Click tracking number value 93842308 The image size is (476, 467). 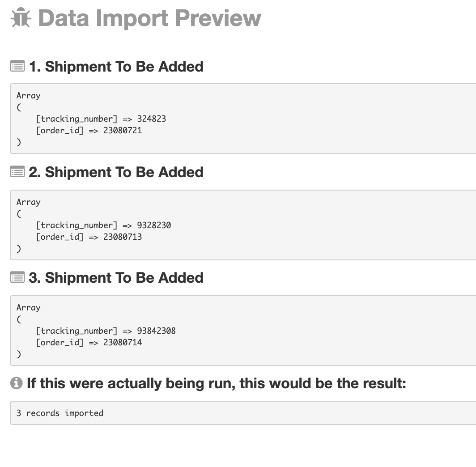tap(156, 331)
